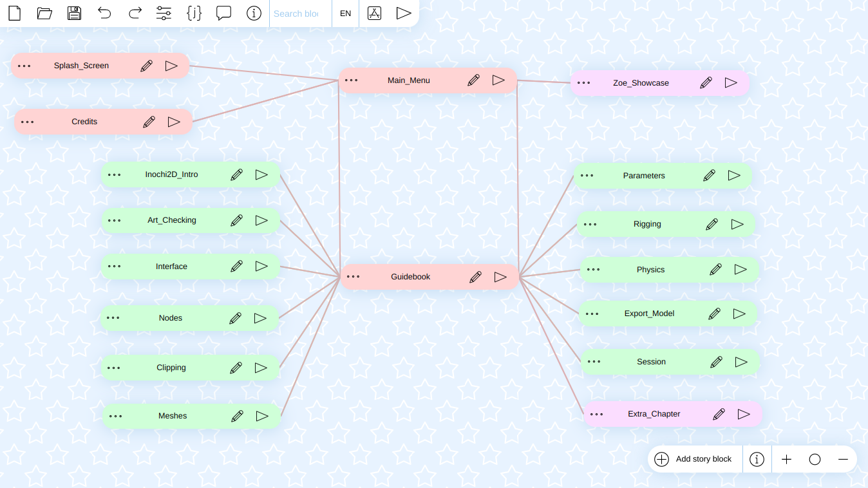Edit the Physics block
Viewport: 868px width, 488px height.
(x=716, y=270)
